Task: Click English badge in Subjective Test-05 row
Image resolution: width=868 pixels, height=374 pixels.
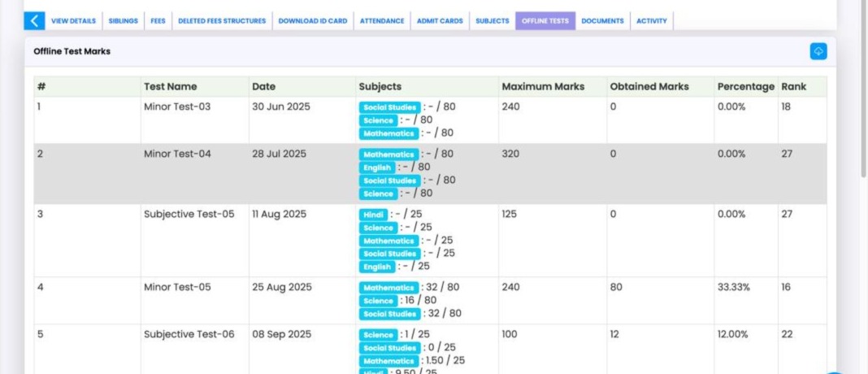Action: click(x=378, y=267)
